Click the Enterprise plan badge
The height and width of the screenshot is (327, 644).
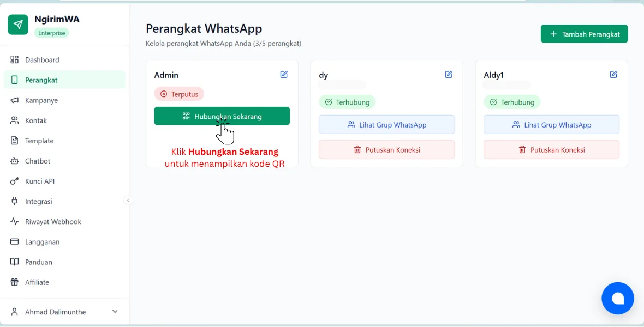coord(52,33)
